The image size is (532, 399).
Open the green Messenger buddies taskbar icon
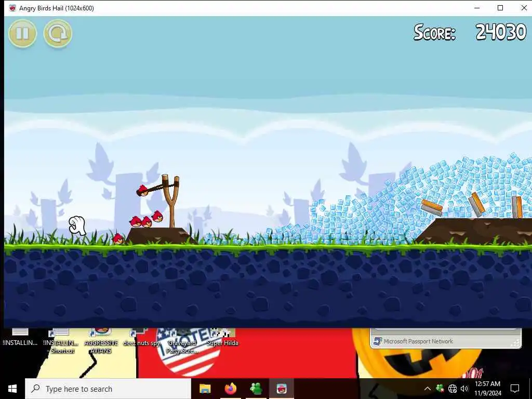(x=256, y=389)
